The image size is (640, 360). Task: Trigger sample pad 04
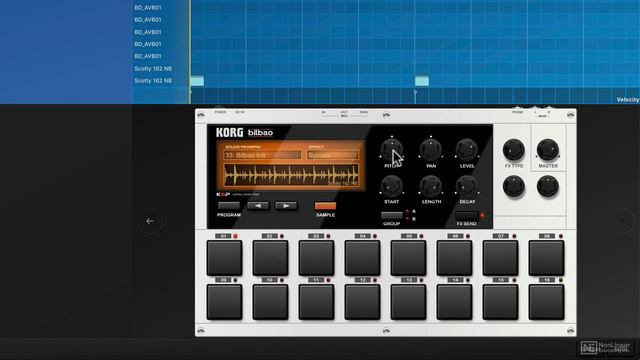coord(362,258)
